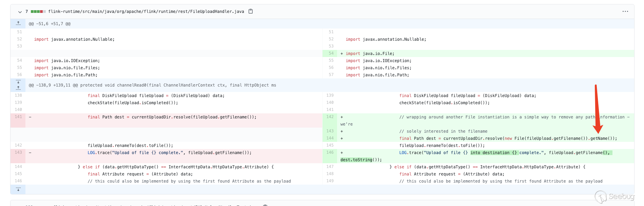Screen dimensions: 644x206
Task: Open the three-dot file options menu
Action: pyautogui.click(x=625, y=12)
